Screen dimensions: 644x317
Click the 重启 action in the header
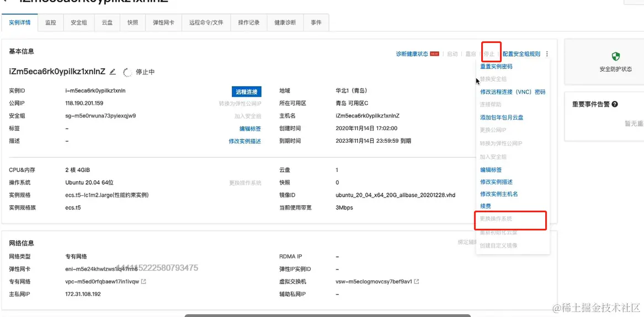click(471, 53)
